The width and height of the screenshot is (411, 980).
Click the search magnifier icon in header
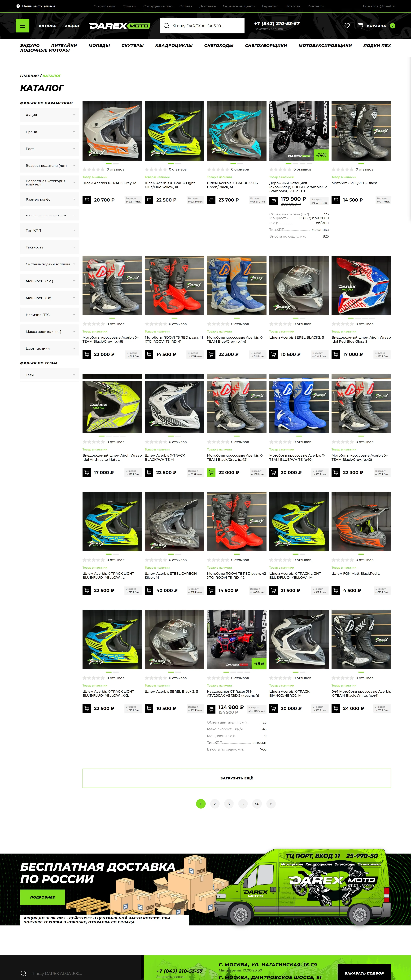tap(166, 26)
